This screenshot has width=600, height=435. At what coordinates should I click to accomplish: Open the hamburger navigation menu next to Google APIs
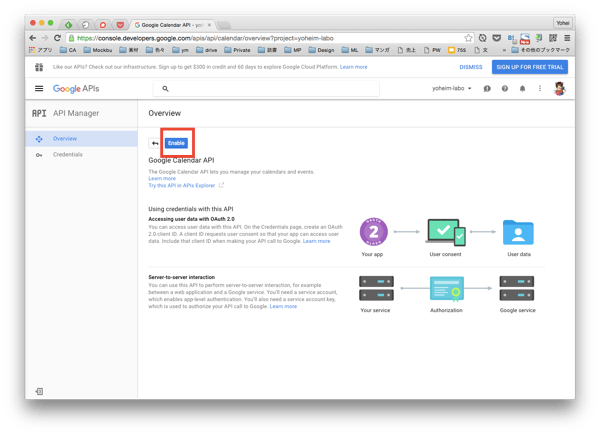pyautogui.click(x=39, y=88)
